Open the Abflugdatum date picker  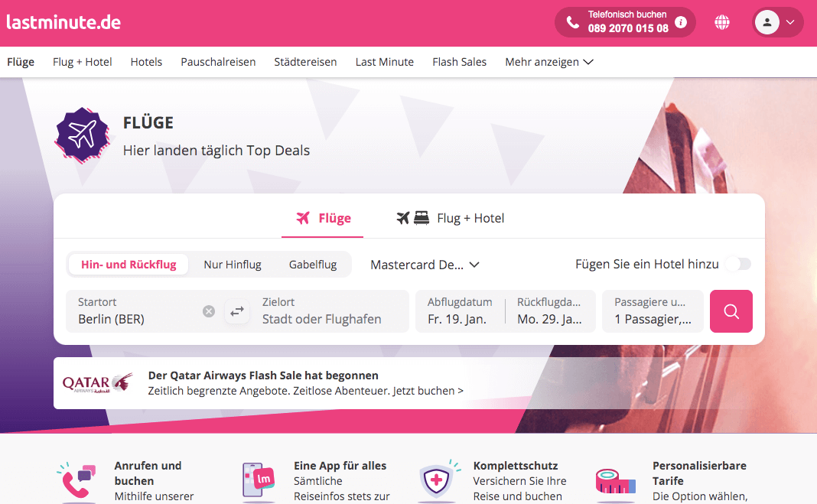tap(460, 311)
